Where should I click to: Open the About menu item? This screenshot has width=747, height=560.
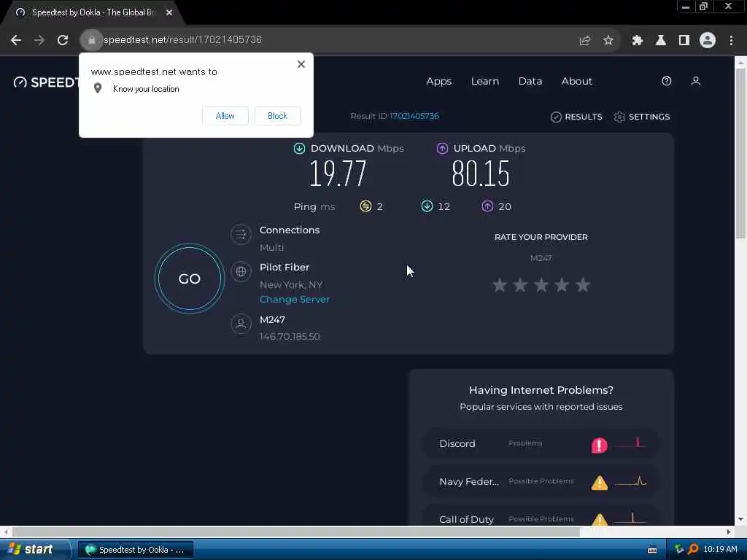[x=576, y=82]
